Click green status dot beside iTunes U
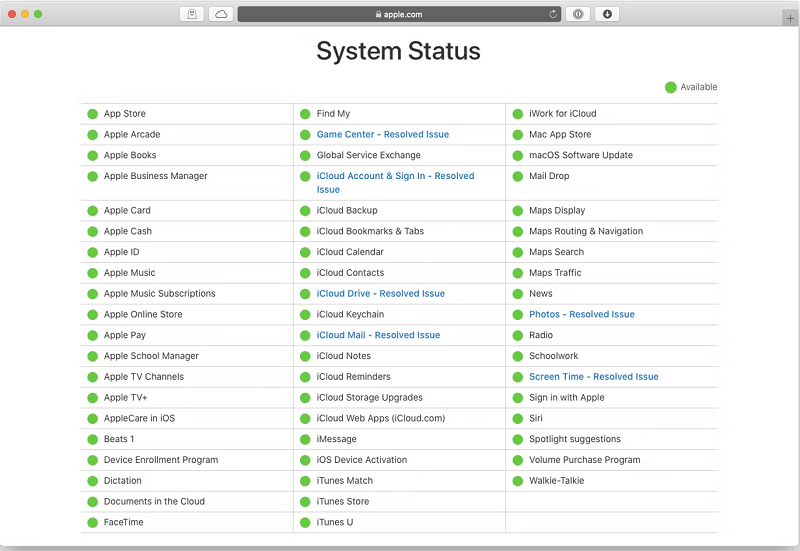The height and width of the screenshot is (551, 800). pos(305,522)
